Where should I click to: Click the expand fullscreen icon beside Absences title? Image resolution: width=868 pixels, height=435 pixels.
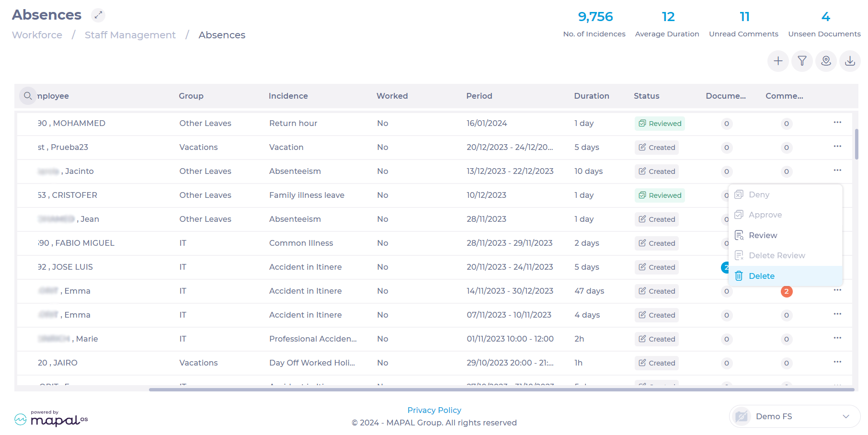(x=98, y=15)
